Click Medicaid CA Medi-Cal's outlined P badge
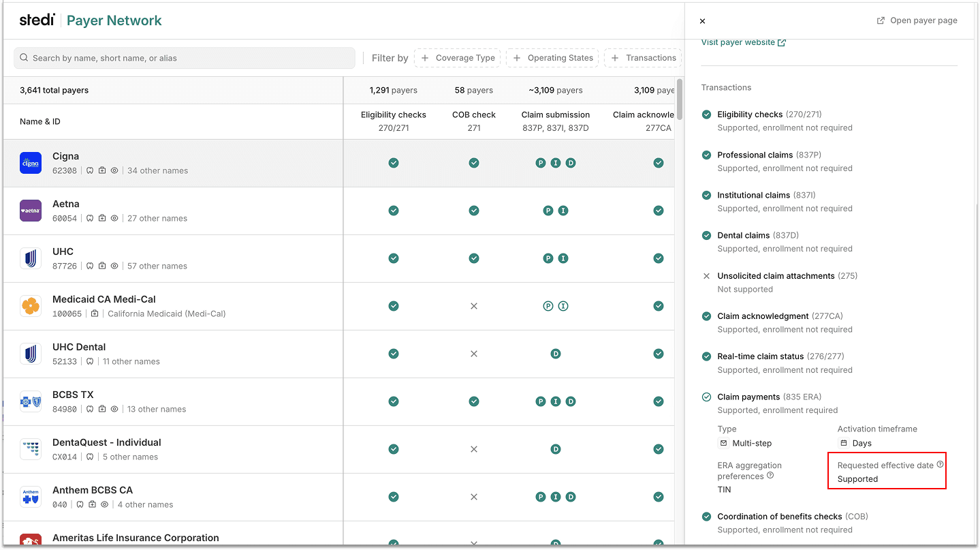980x550 pixels. point(548,306)
